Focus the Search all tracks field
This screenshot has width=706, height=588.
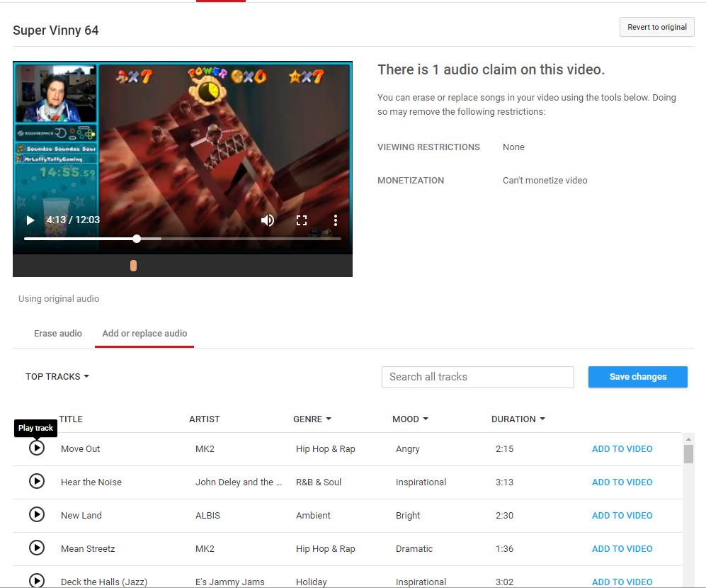[478, 377]
